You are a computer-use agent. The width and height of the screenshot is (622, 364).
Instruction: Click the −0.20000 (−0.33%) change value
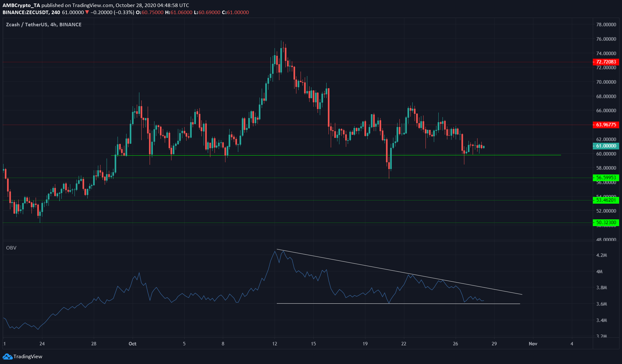coord(112,13)
